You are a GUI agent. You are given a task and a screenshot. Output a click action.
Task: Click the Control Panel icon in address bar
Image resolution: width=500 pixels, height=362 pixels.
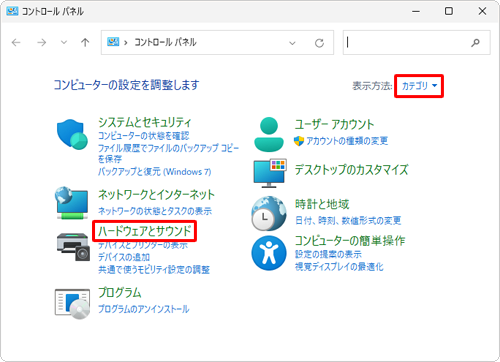[113, 42]
